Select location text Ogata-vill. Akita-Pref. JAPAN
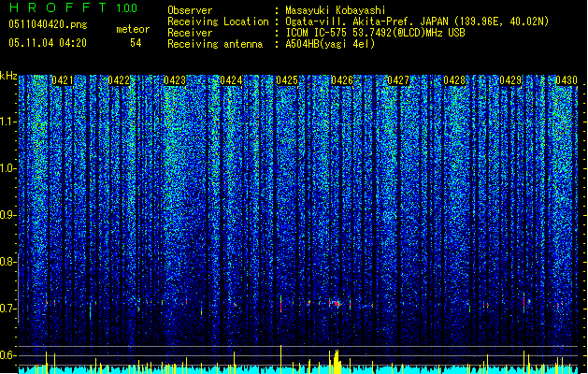 [x=368, y=22]
